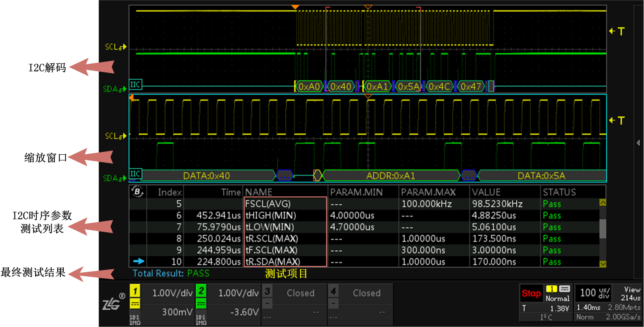Click zoomed DATA:0x5A decode segment
This screenshot has height=327, width=644.
pyautogui.click(x=541, y=176)
